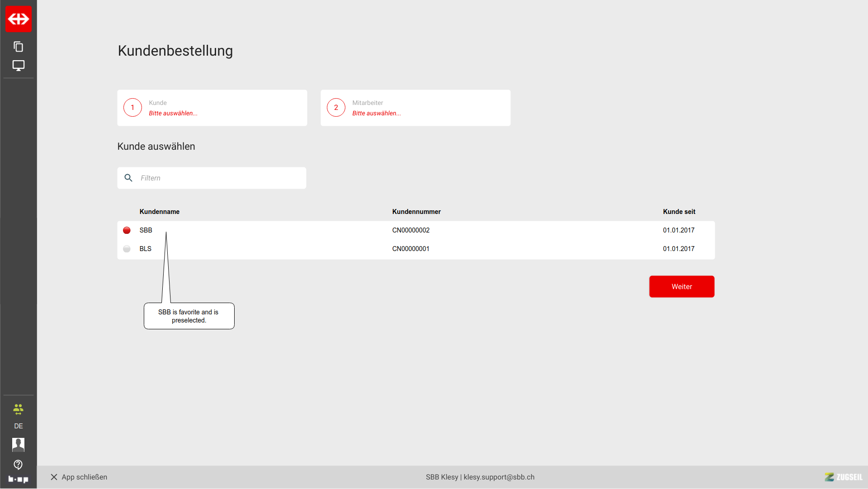This screenshot has width=868, height=489.
Task: Sort by Kundenname column header
Action: [x=160, y=212]
